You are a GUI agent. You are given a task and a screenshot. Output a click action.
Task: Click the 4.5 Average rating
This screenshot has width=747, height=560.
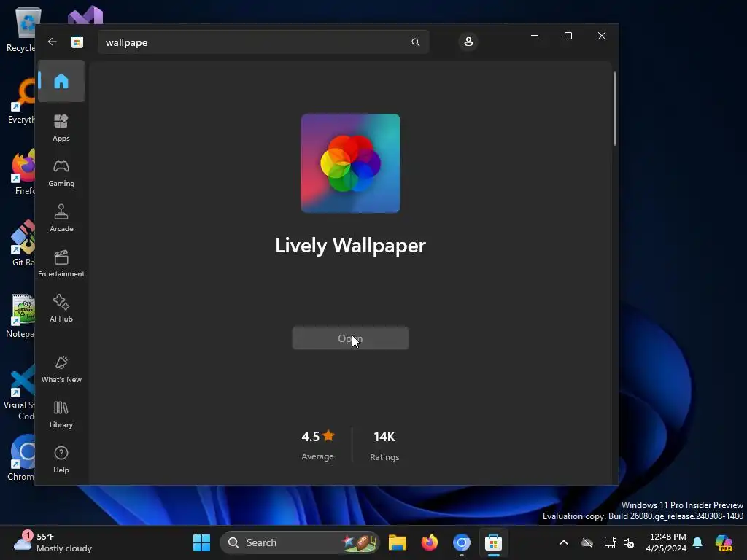pos(318,446)
